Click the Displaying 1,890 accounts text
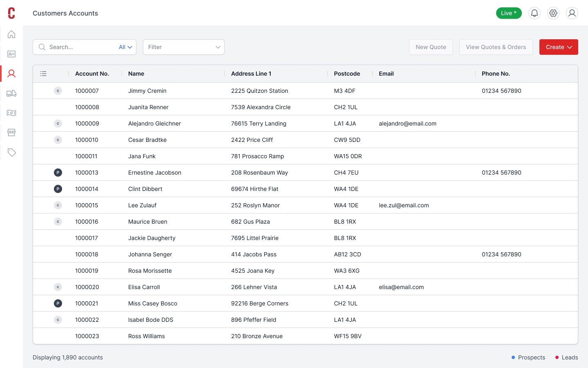This screenshot has width=588, height=368. [x=68, y=357]
